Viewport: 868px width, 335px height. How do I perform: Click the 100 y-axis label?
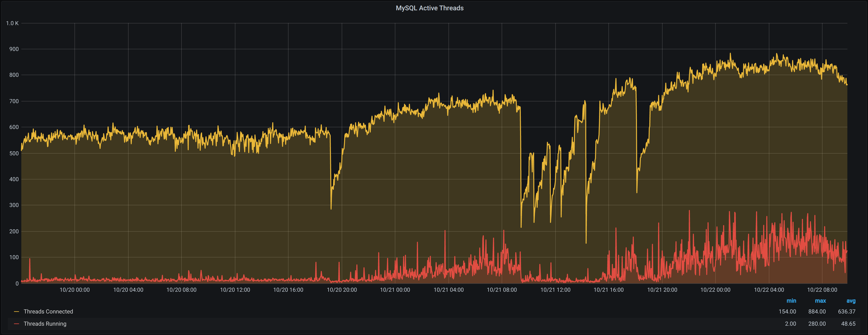(x=14, y=257)
